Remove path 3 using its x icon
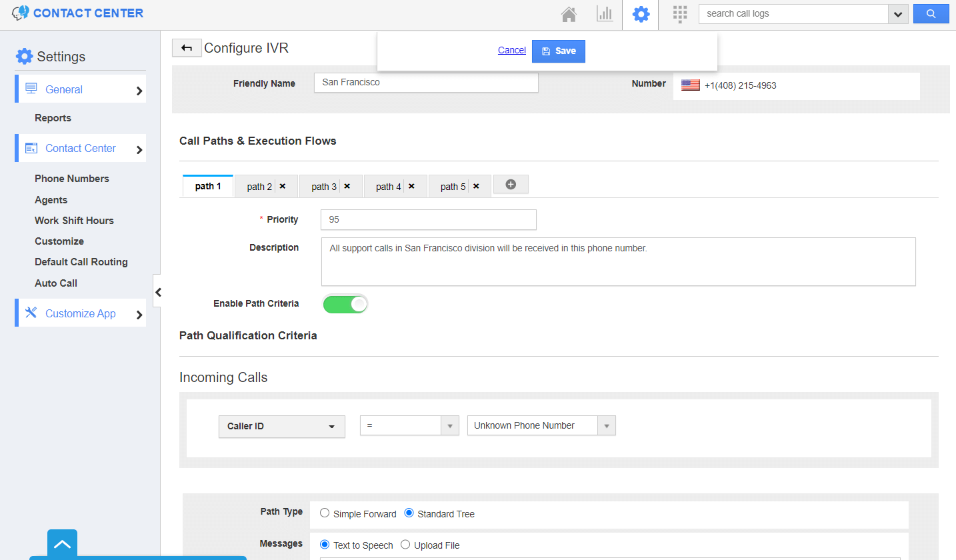 [347, 187]
